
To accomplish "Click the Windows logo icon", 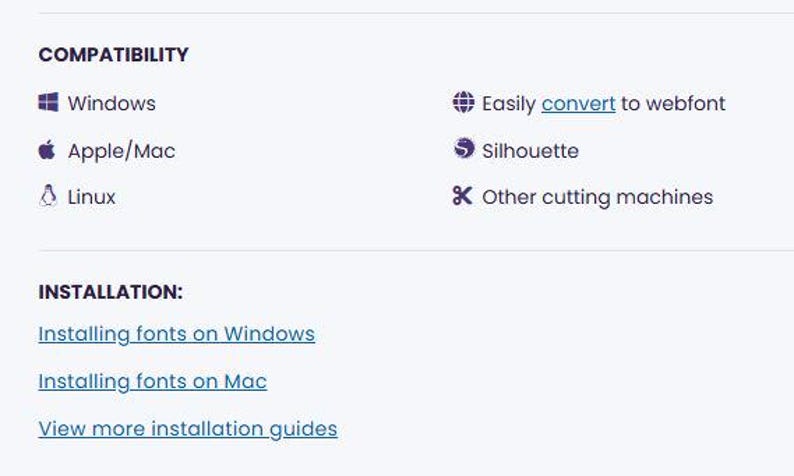I will (48, 102).
